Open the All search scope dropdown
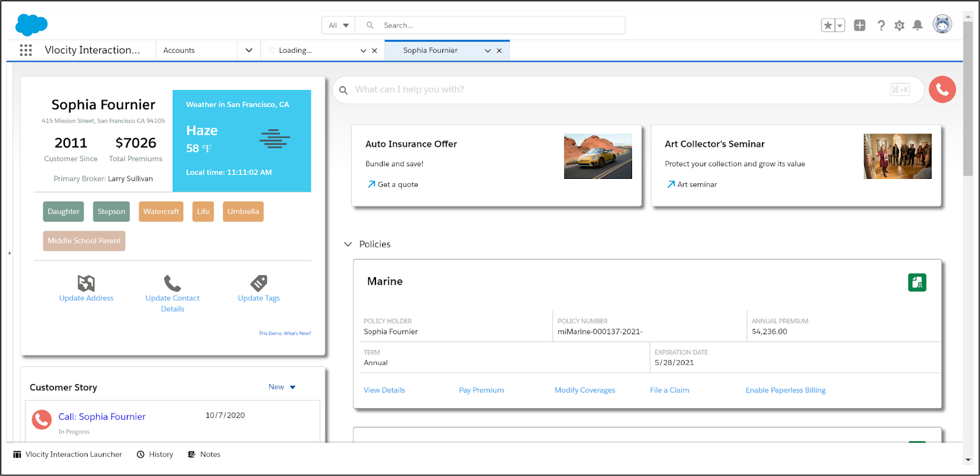The height and width of the screenshot is (476, 980). (338, 25)
